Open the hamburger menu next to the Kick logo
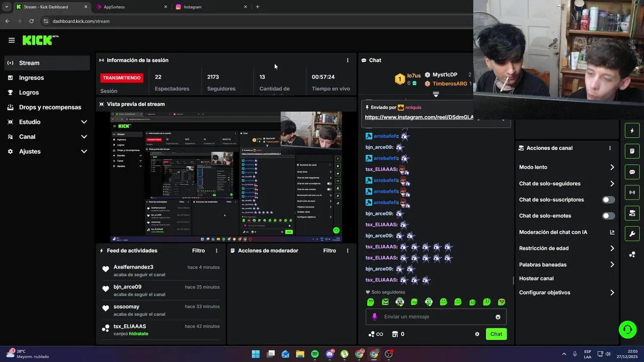The height and width of the screenshot is (362, 644). [x=12, y=40]
